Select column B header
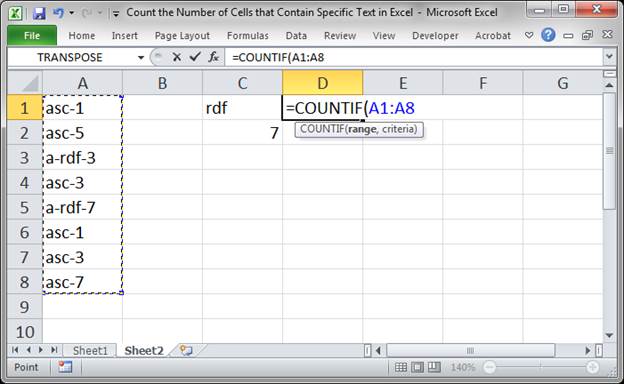The height and width of the screenshot is (384, 624). (x=162, y=83)
